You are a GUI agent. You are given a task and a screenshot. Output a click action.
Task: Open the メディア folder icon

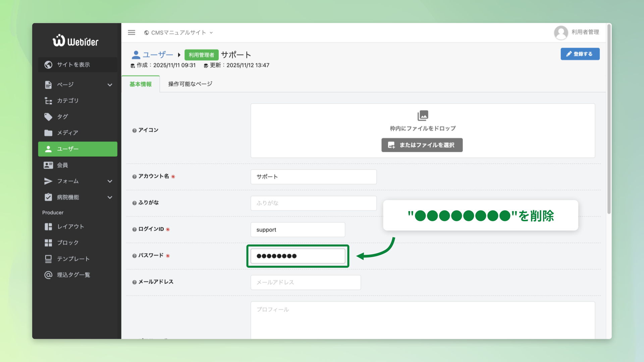(x=48, y=133)
